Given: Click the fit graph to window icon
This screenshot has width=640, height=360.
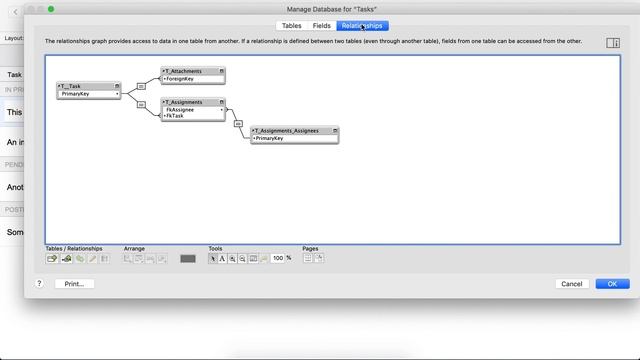Looking at the screenshot, I should pyautogui.click(x=253, y=258).
